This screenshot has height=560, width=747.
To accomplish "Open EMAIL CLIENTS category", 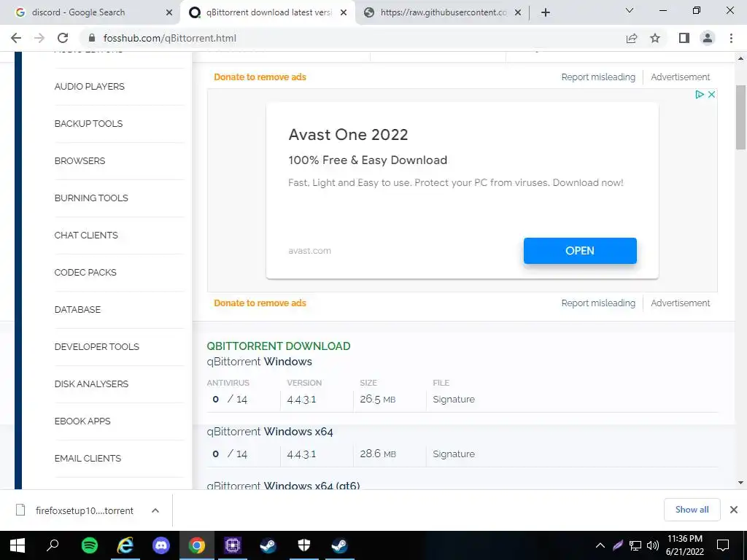I will point(88,458).
